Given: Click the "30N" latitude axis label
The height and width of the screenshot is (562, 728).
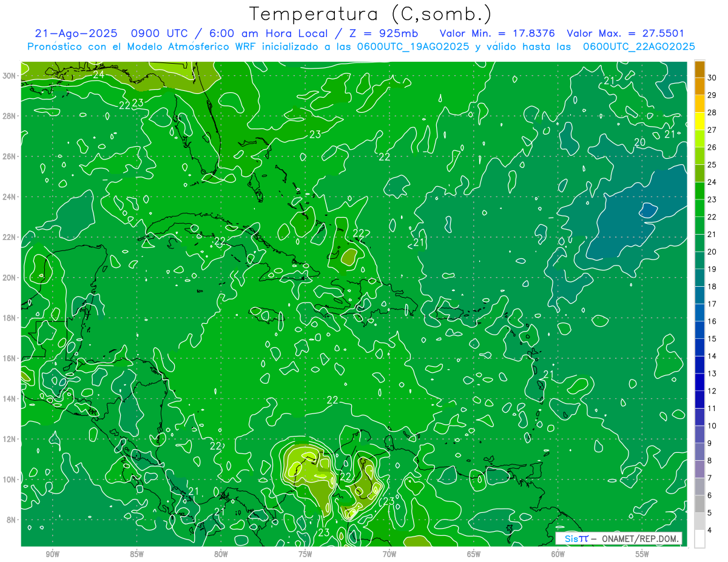Looking at the screenshot, I should click(9, 76).
